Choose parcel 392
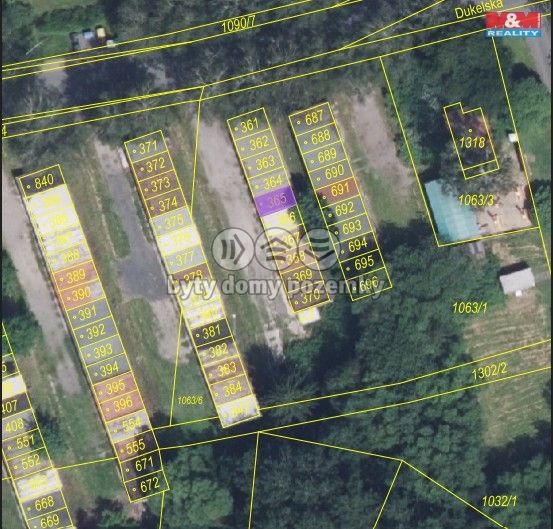Screen dimensions: 553x529 94,332
